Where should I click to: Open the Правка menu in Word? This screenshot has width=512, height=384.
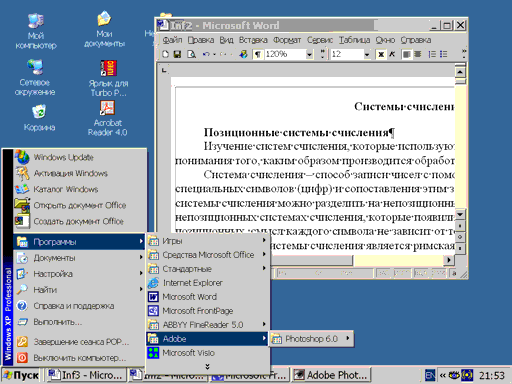(201, 40)
